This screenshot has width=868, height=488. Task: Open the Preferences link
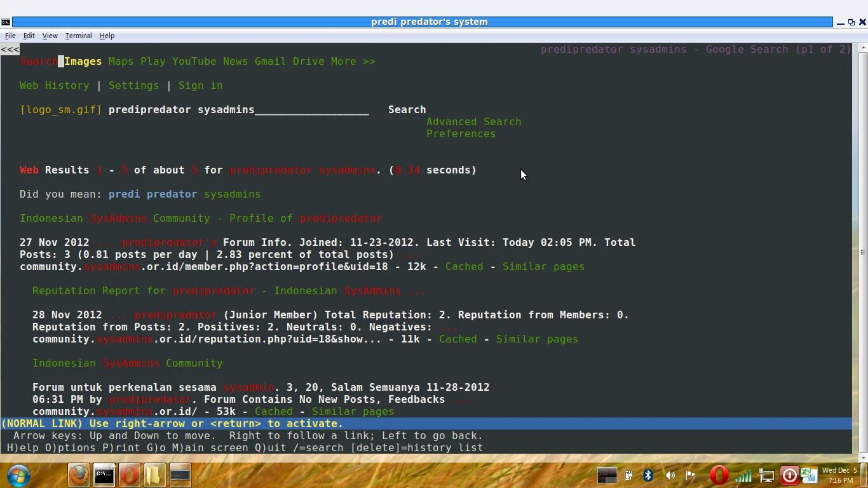click(x=461, y=134)
